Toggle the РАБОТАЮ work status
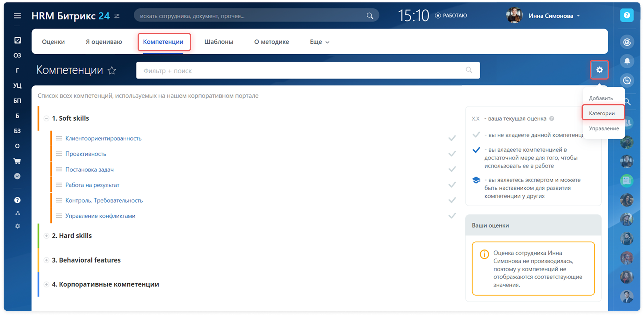This screenshot has height=316, width=644. point(451,16)
